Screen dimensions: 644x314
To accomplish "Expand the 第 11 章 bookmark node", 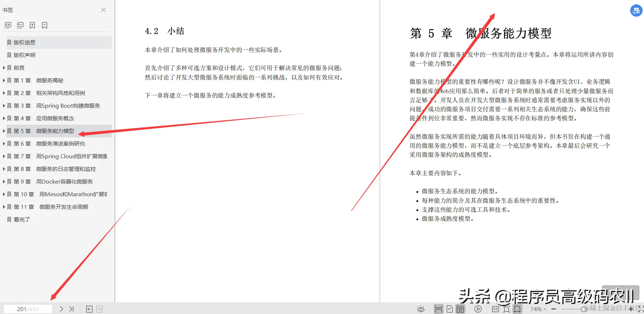I will click(x=4, y=207).
